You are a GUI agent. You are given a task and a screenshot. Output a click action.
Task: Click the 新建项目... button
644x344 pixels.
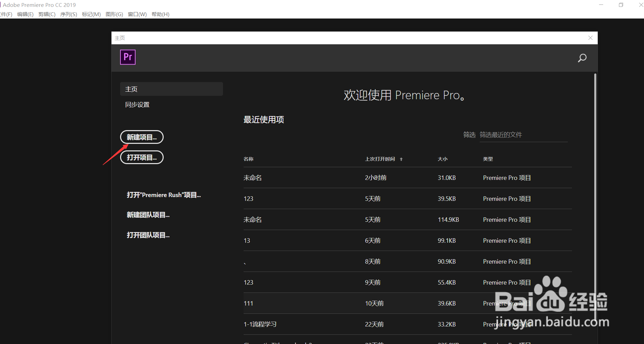[x=142, y=137]
